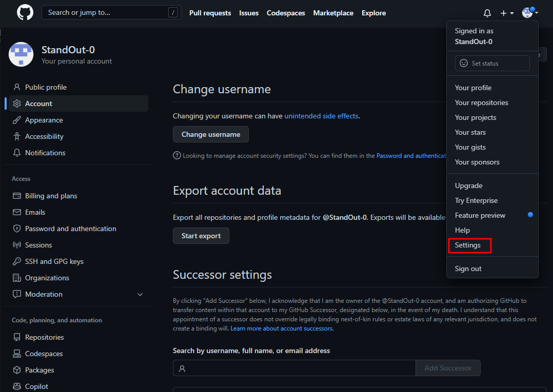Click the Sessions broadcast icon
The width and height of the screenshot is (553, 392).
coord(16,245)
